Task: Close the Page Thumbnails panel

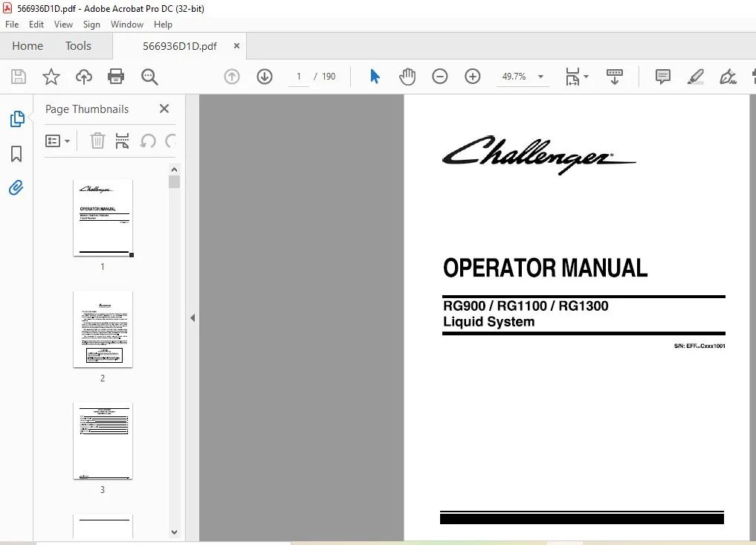Action: (x=164, y=109)
